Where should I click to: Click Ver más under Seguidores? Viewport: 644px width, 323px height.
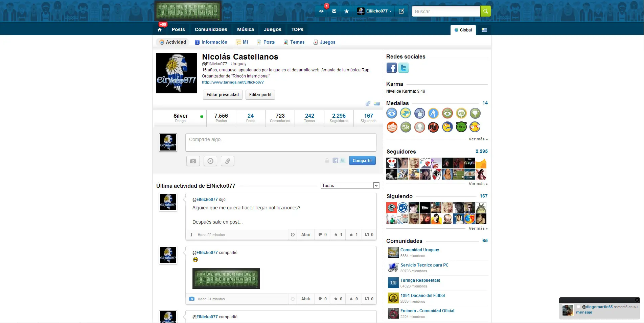pos(478,184)
